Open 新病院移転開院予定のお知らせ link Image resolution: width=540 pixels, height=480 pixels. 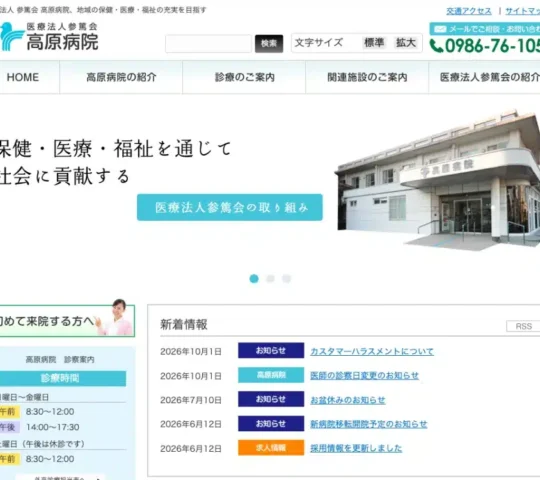[368, 424]
